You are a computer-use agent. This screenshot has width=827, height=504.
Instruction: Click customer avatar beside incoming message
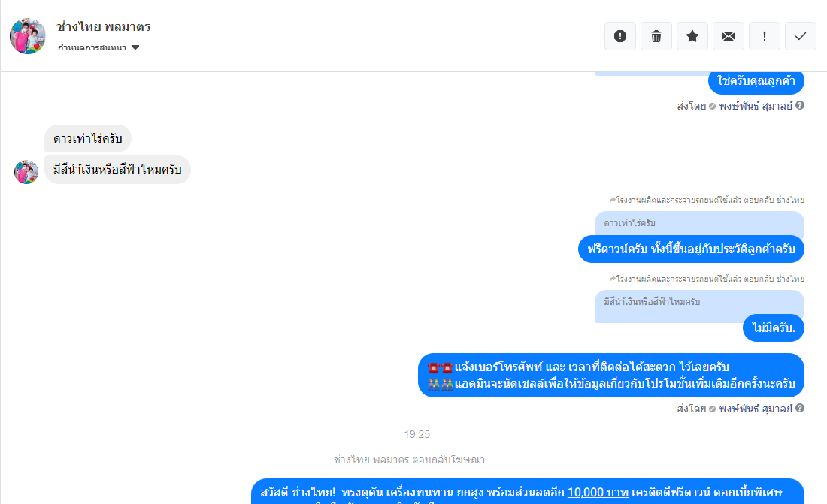[26, 172]
